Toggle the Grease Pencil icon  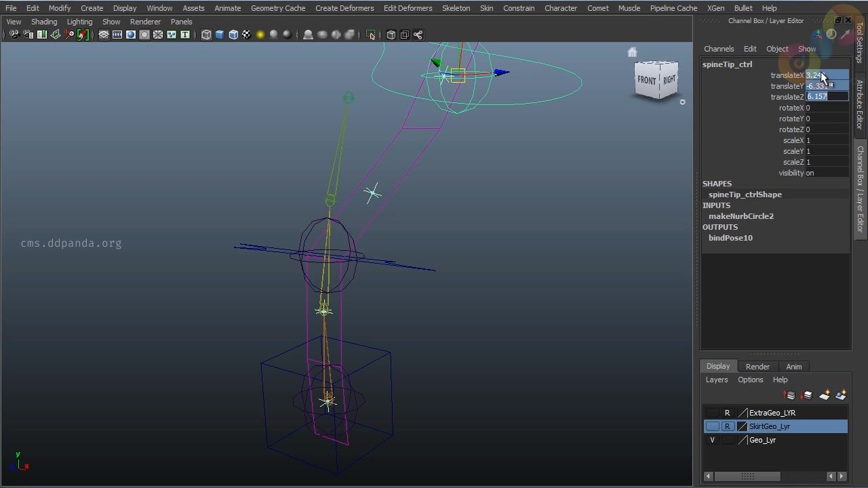pyautogui.click(x=83, y=35)
